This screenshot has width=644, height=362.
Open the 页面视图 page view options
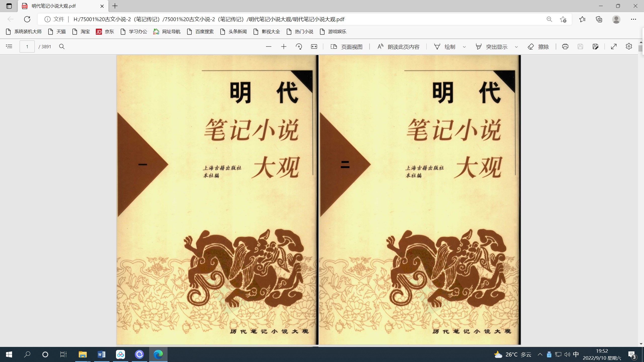tap(346, 47)
